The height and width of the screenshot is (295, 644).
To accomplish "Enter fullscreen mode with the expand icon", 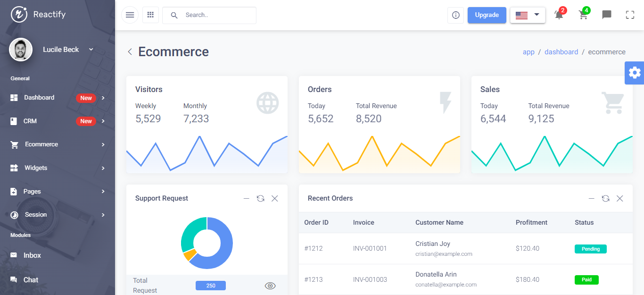I will [x=630, y=15].
